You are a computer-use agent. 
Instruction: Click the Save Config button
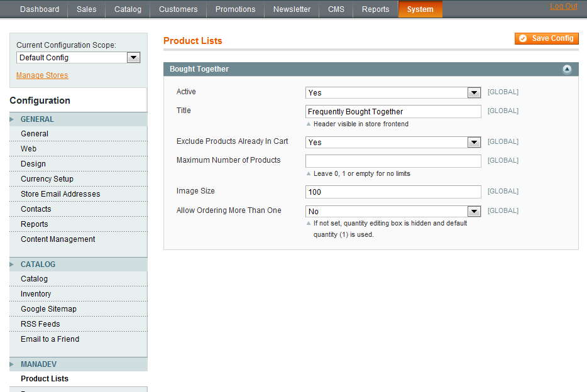tap(547, 38)
